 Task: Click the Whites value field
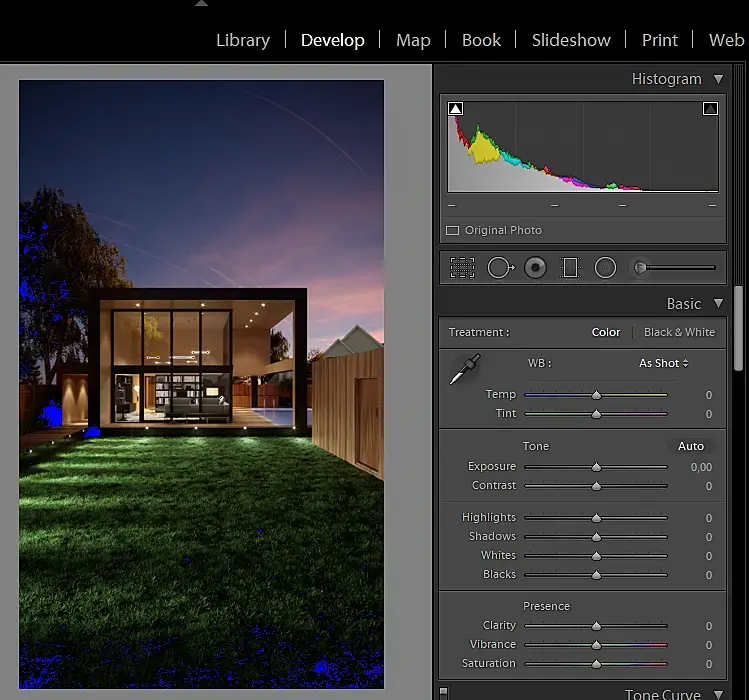[x=709, y=556]
